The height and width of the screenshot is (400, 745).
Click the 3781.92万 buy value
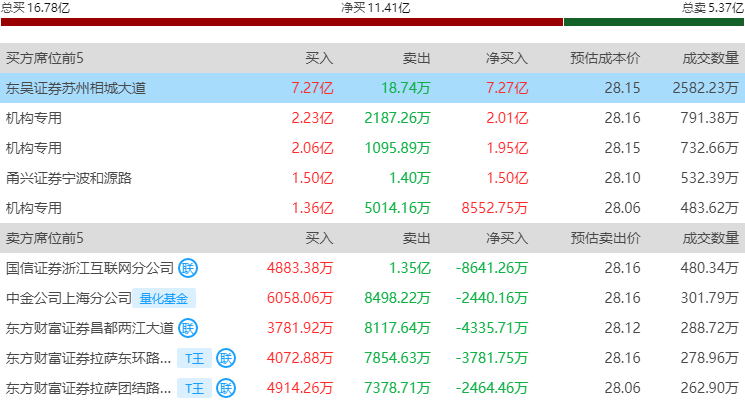pos(300,328)
